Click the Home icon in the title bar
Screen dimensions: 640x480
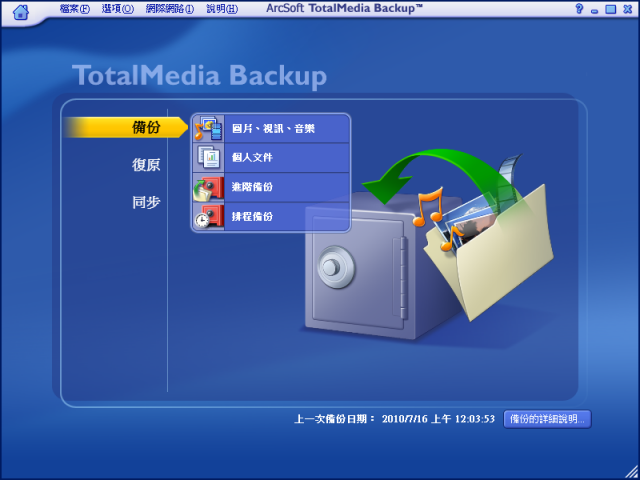pos(21,12)
